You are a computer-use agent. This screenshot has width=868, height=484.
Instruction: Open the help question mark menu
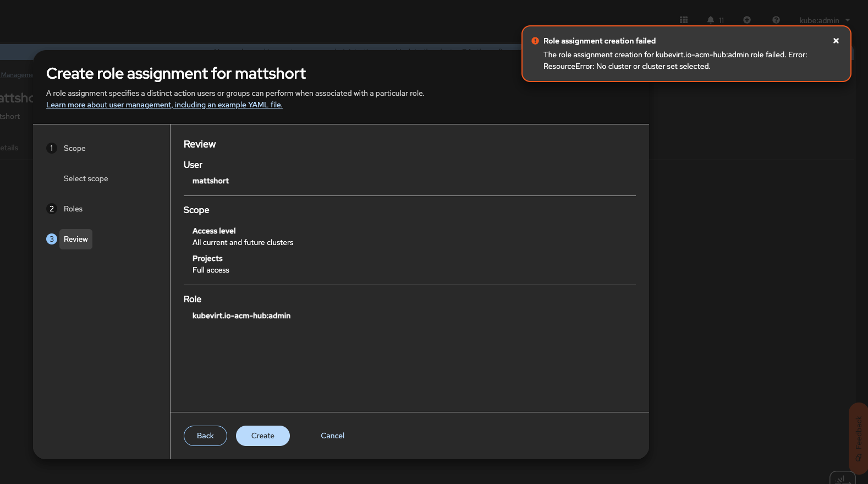(x=776, y=20)
